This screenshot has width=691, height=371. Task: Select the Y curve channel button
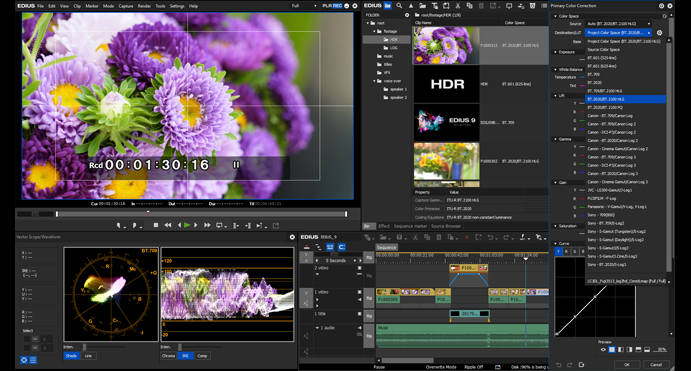(558, 252)
